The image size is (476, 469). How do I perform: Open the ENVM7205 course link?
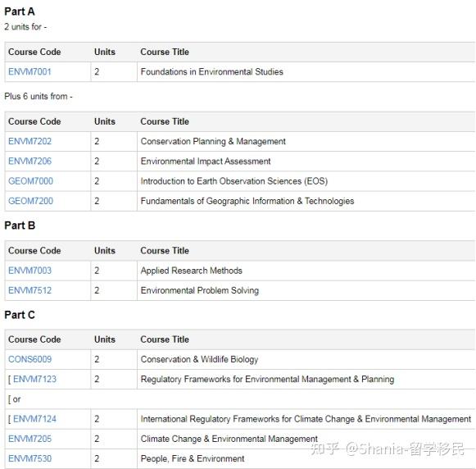point(29,439)
